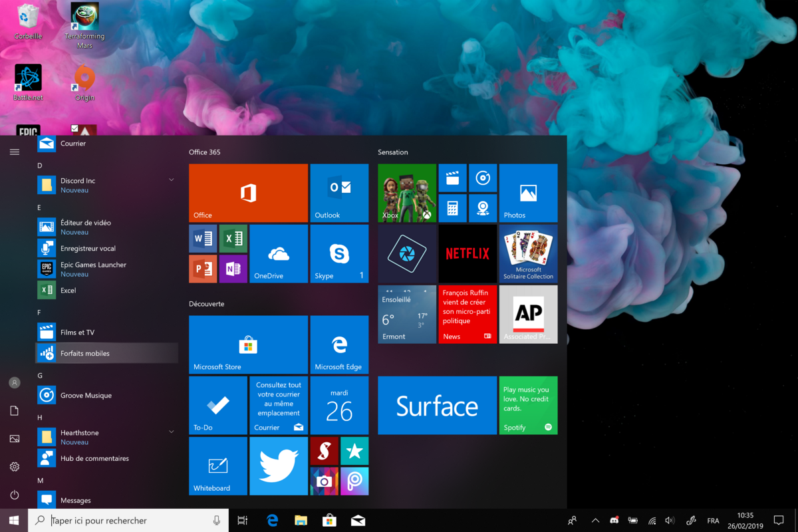Image resolution: width=798 pixels, height=532 pixels.
Task: Open the Office tile
Action: click(x=248, y=193)
